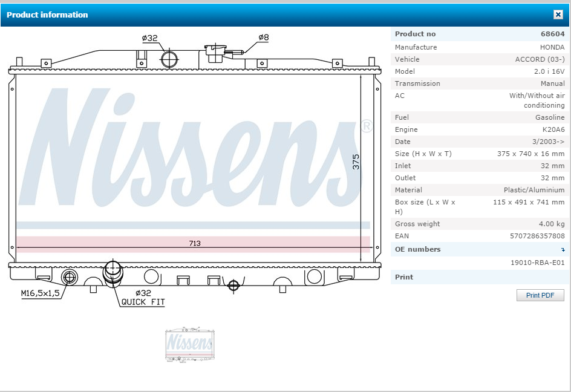The image size is (571, 392).
Task: Click the model value 2.0 i 16V
Action: coord(549,71)
